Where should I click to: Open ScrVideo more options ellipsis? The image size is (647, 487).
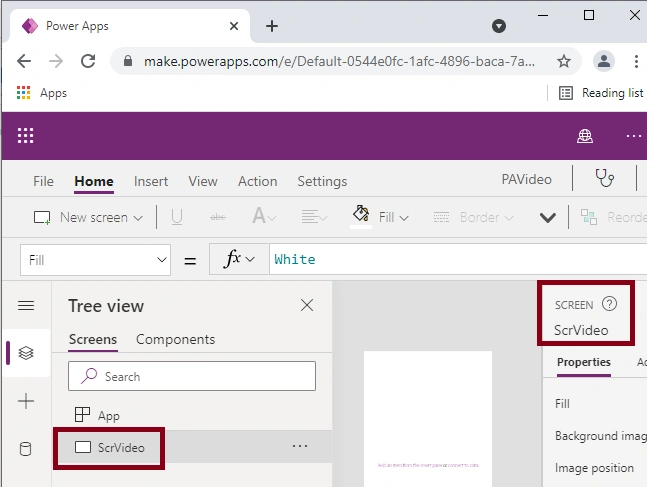(x=300, y=446)
